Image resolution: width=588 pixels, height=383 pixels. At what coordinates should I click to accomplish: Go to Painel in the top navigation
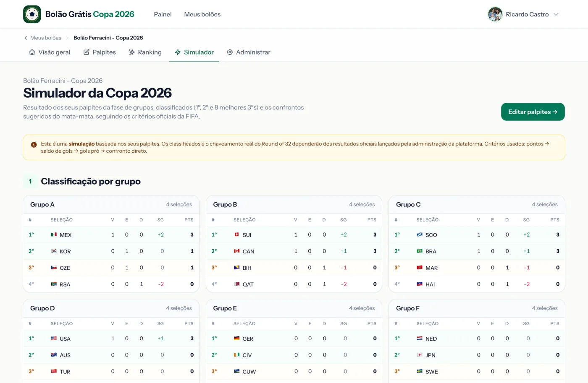coord(163,14)
